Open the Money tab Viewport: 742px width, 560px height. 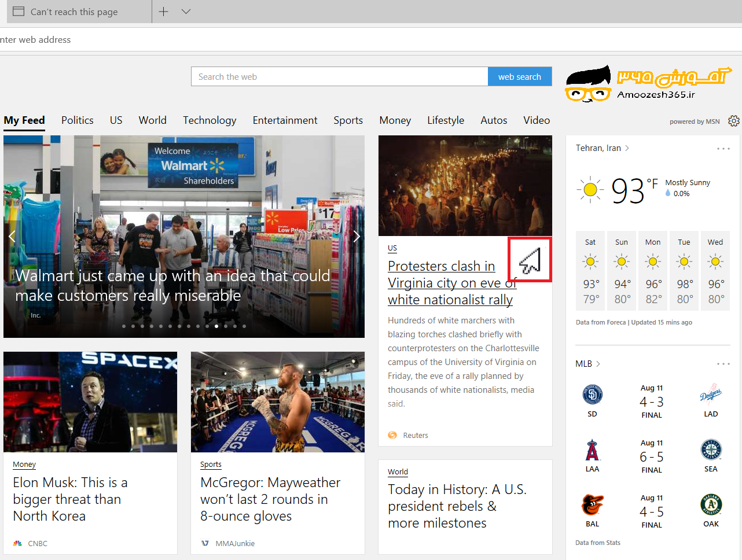395,120
